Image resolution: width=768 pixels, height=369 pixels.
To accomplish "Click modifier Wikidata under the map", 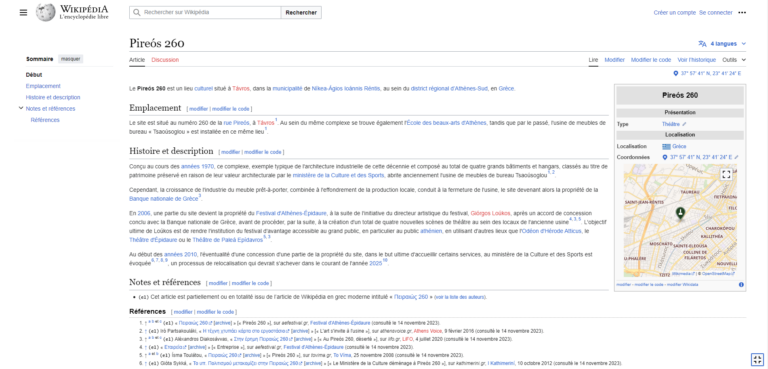I will click(682, 285).
